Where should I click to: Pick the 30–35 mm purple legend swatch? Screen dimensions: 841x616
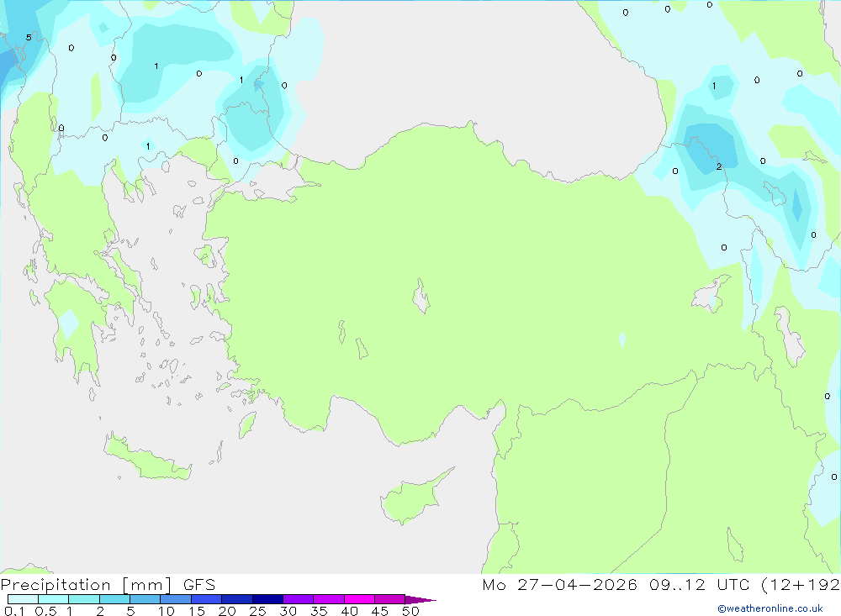tap(299, 599)
